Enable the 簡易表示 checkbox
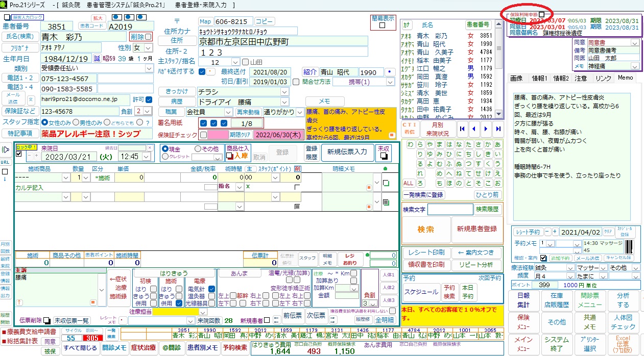The width and height of the screenshot is (644, 356). click(x=383, y=26)
